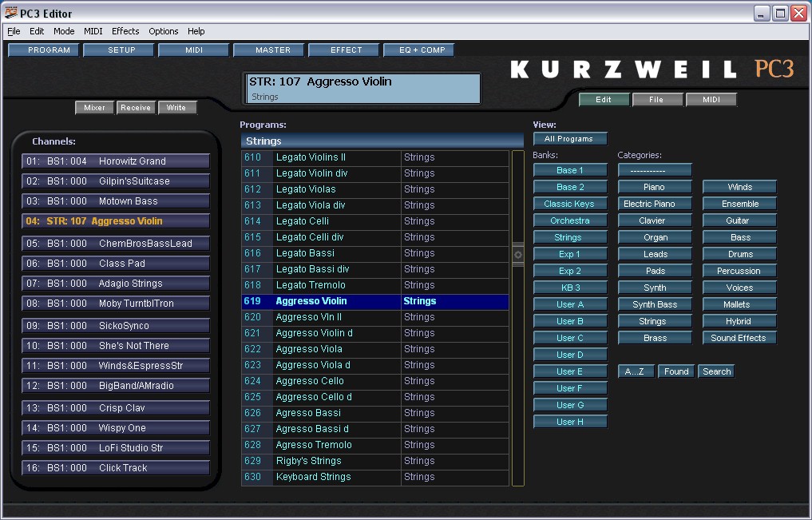Select the Strings bank
Image resolution: width=812 pixels, height=520 pixels.
point(570,237)
